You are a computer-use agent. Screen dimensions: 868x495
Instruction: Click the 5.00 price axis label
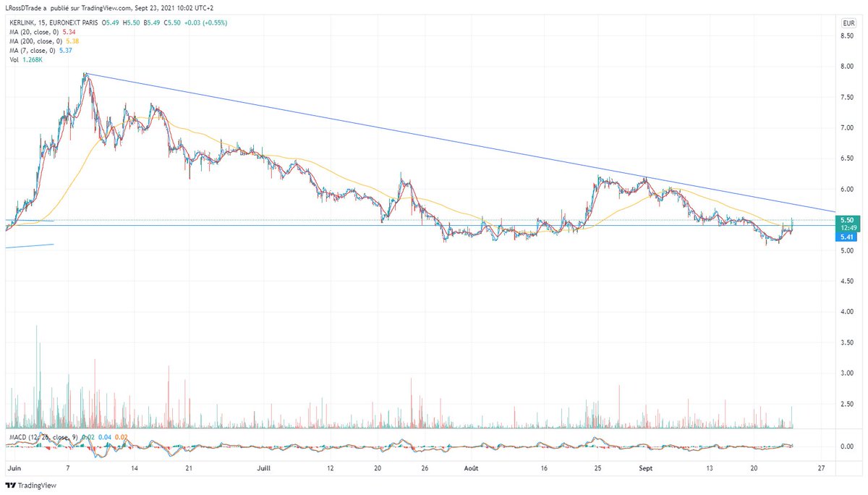pos(848,251)
